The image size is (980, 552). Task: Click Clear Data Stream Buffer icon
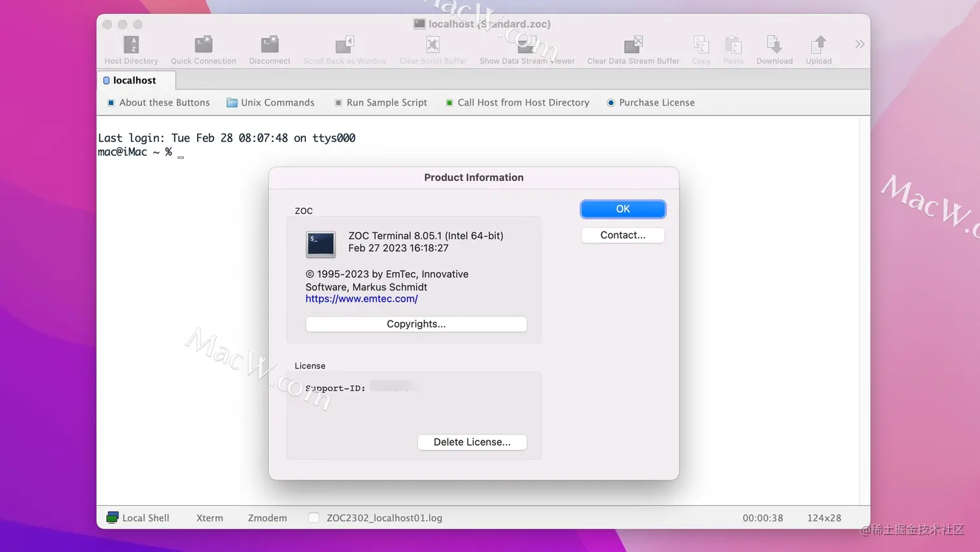pos(633,45)
